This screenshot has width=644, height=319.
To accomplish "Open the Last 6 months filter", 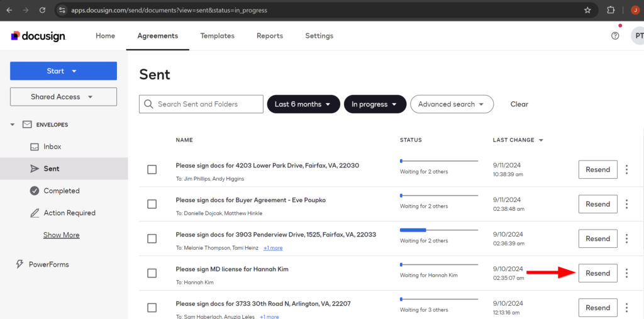I will [x=304, y=104].
